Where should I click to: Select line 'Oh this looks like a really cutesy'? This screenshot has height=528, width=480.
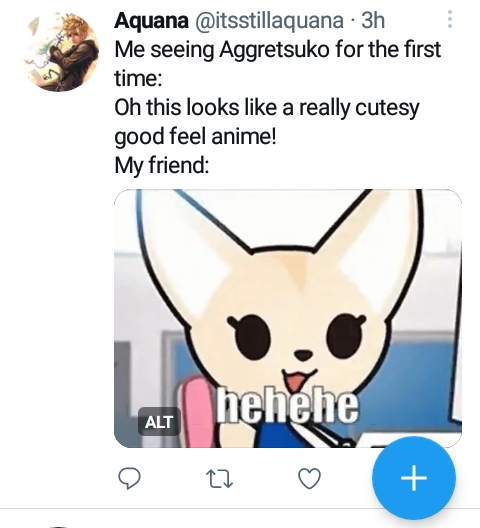267,108
